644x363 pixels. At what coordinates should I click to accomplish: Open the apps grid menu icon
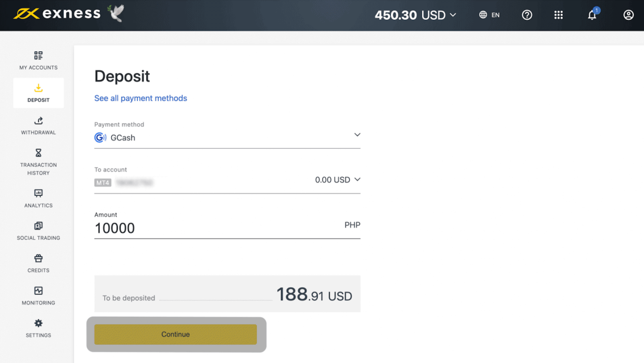pyautogui.click(x=558, y=15)
